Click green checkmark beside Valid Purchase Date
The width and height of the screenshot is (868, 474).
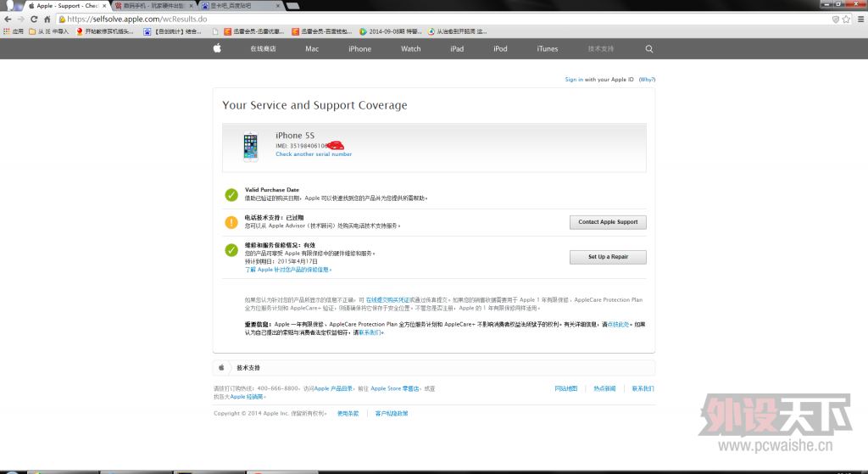tap(231, 195)
